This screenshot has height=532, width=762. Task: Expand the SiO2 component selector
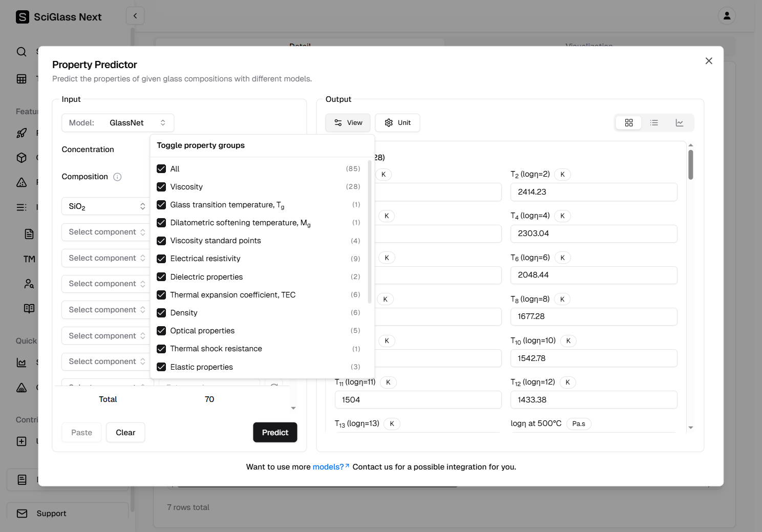[x=106, y=206]
